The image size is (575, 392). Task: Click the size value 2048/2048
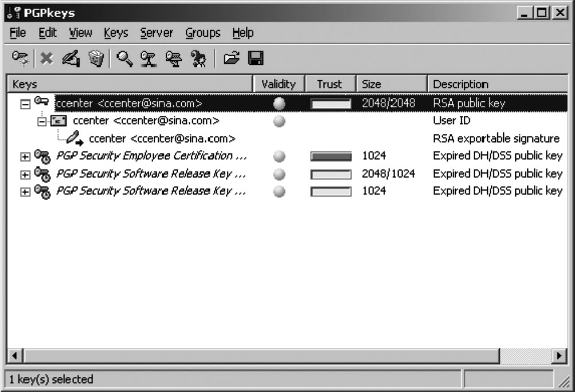[x=388, y=103]
